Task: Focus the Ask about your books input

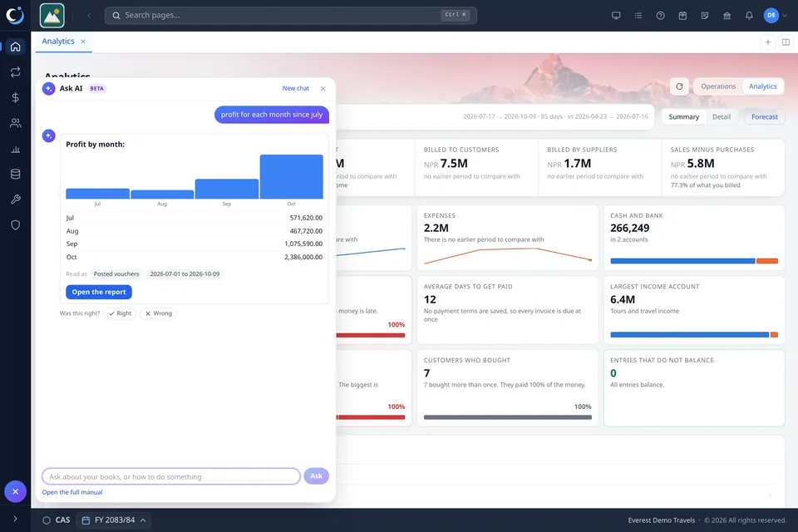Action: pyautogui.click(x=171, y=476)
